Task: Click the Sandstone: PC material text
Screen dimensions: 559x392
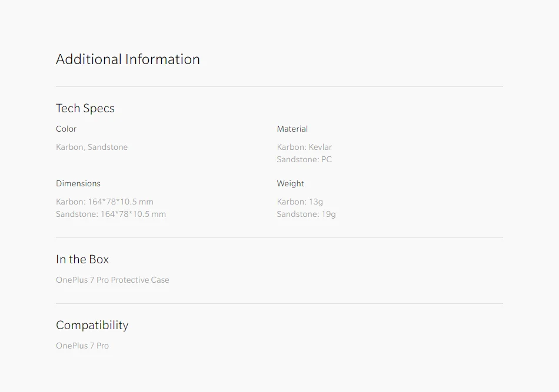Action: (304, 159)
